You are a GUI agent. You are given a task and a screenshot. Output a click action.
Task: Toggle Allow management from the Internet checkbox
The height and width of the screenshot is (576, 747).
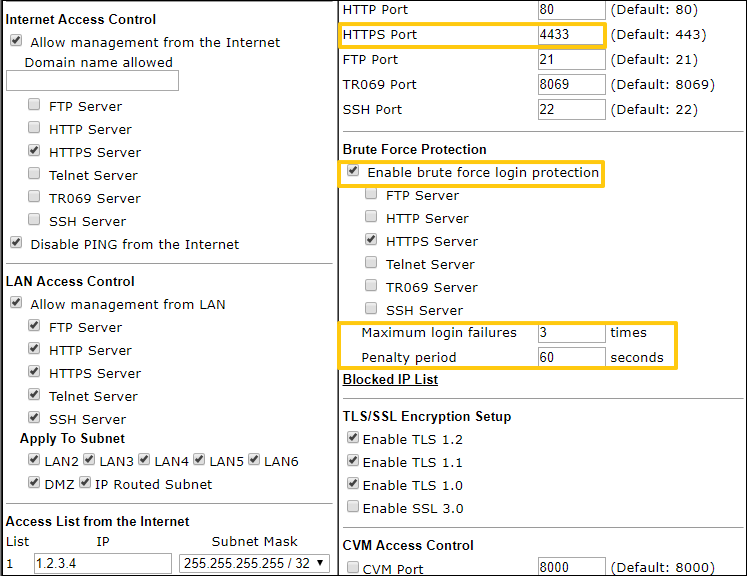pos(16,42)
